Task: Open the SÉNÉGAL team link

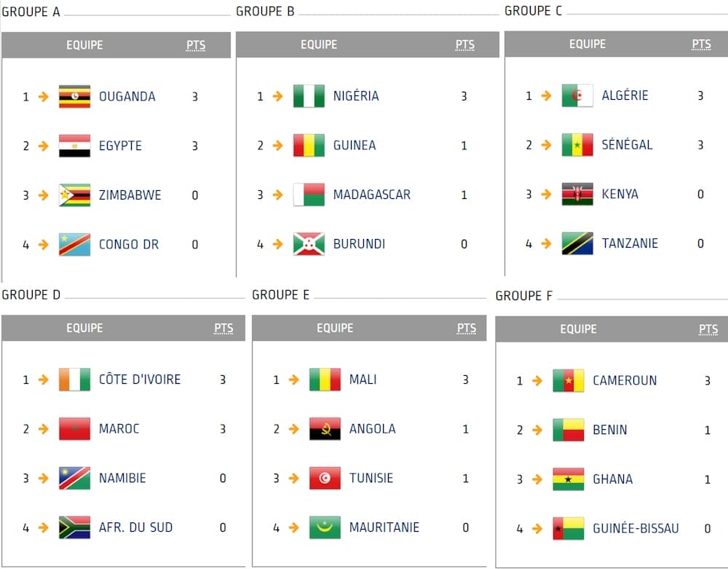Action: pyautogui.click(x=628, y=145)
